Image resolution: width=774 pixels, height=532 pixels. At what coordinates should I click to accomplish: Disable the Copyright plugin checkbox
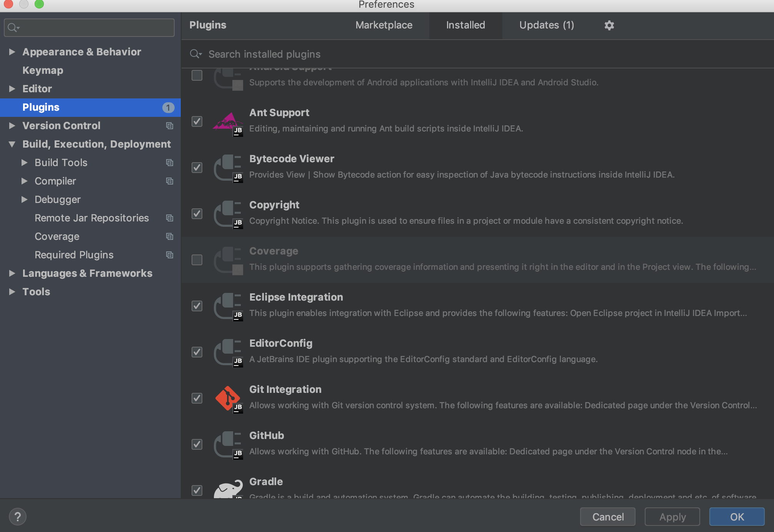pos(197,214)
